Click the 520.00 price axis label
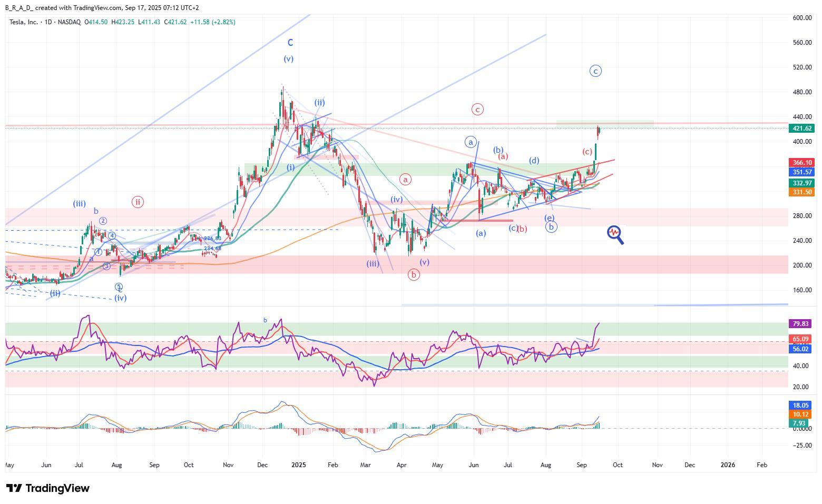822x504 pixels. tap(802, 67)
